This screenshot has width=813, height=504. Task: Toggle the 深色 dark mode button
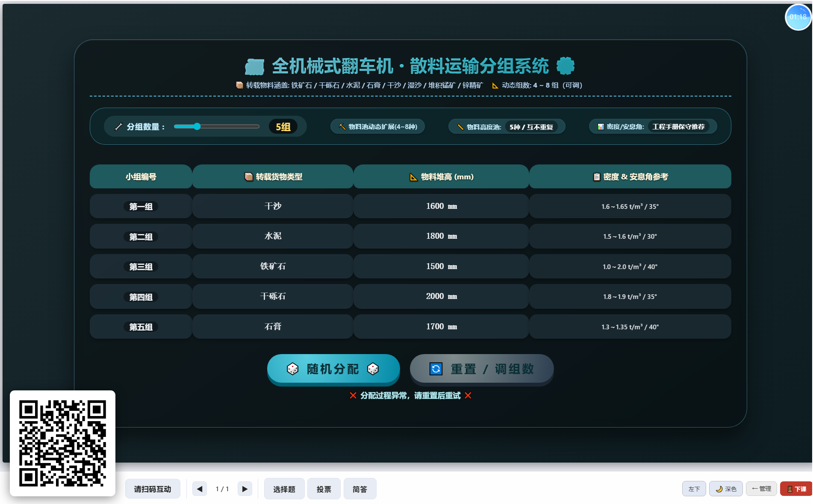click(x=726, y=489)
